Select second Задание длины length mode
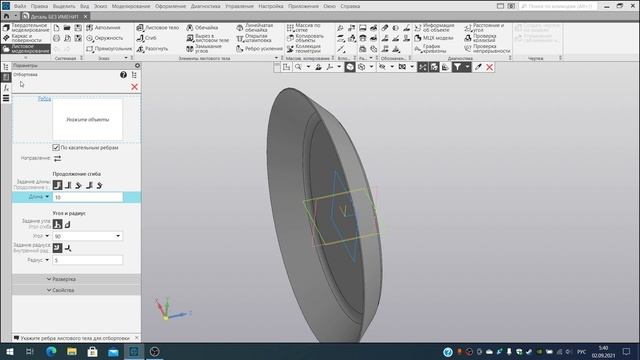Screen dimensions: 640x360 (x=68, y=185)
